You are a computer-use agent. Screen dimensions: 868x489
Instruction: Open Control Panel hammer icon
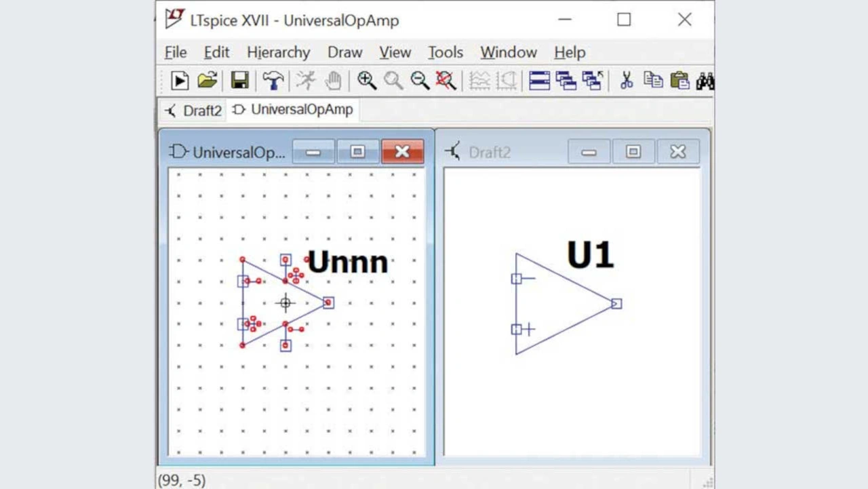point(273,81)
